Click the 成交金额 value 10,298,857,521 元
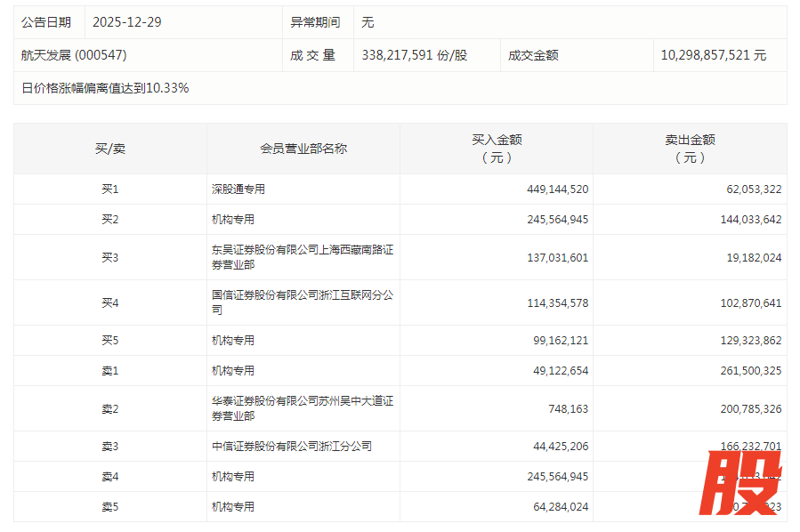Viewport: 800px width, 532px height. (713, 55)
